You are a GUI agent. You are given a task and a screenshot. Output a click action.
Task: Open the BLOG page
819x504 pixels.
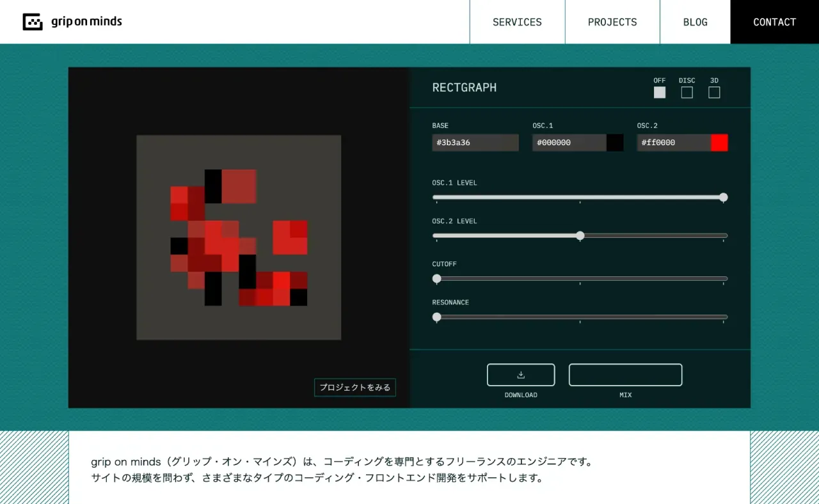(x=695, y=22)
